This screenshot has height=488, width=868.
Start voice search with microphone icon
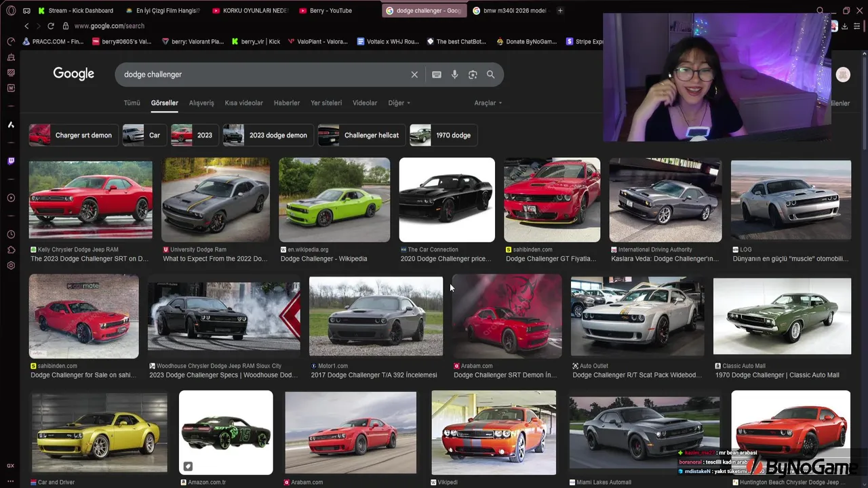[455, 75]
